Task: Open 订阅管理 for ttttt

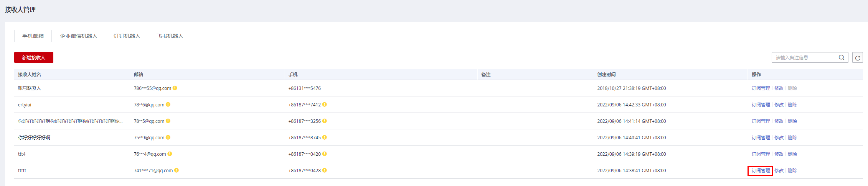Action: (x=761, y=171)
